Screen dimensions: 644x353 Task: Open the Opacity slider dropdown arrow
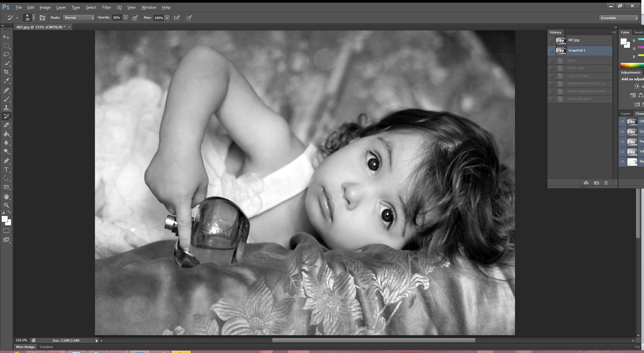tap(126, 18)
